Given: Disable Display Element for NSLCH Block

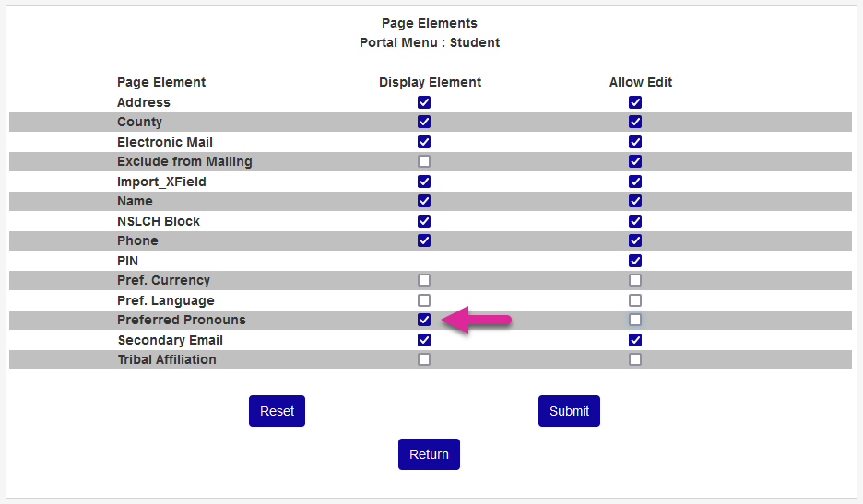Looking at the screenshot, I should pos(424,221).
